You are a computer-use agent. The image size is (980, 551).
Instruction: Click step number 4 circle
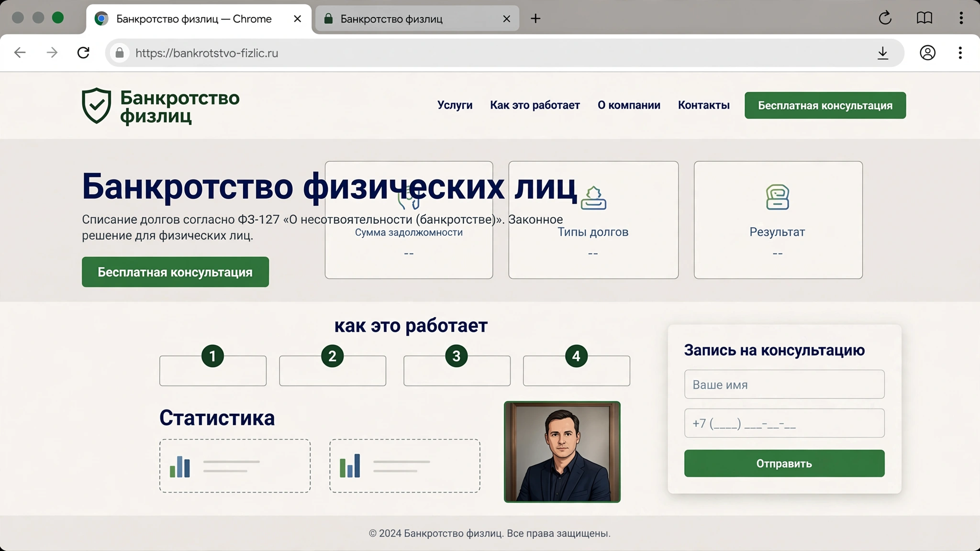pyautogui.click(x=576, y=356)
